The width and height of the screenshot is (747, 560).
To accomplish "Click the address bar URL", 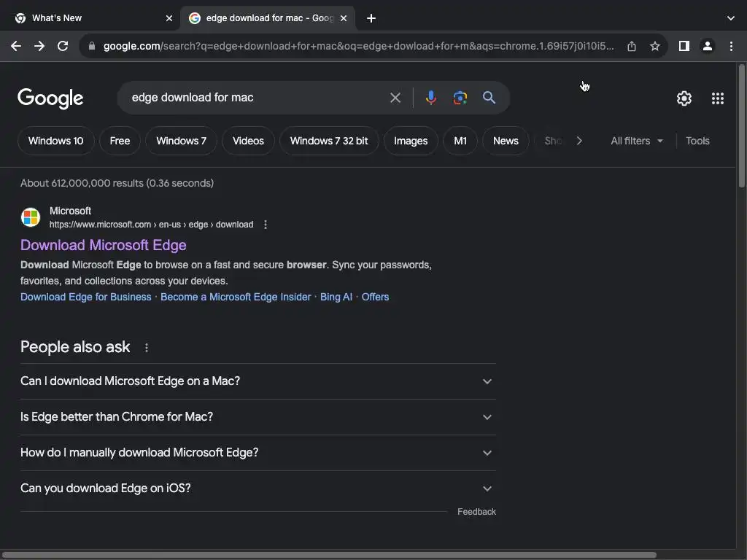I will 358,46.
